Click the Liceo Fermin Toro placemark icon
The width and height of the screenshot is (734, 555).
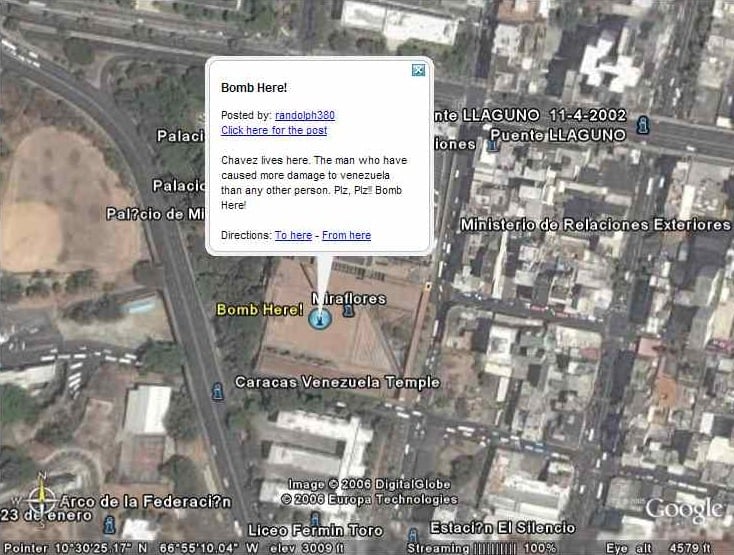(316, 519)
